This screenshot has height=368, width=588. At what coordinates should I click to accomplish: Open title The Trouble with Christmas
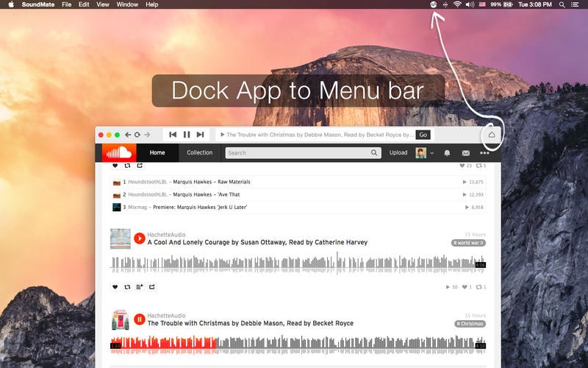pos(251,323)
